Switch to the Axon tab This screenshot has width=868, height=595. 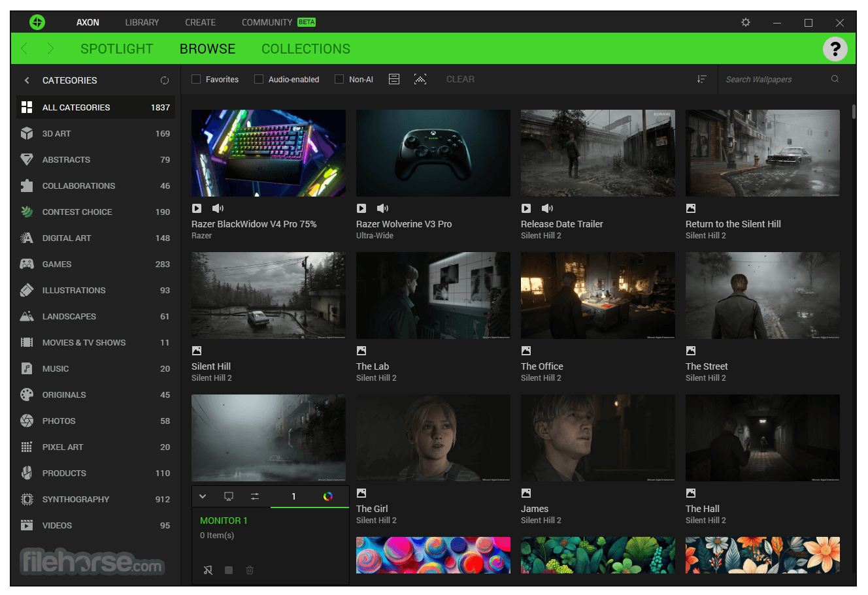(x=88, y=22)
